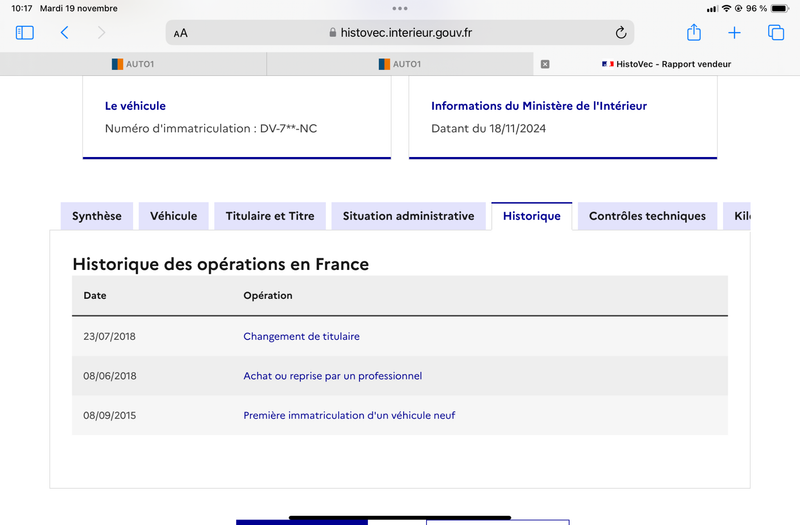Click the Opération column header
800x525 pixels.
point(268,295)
